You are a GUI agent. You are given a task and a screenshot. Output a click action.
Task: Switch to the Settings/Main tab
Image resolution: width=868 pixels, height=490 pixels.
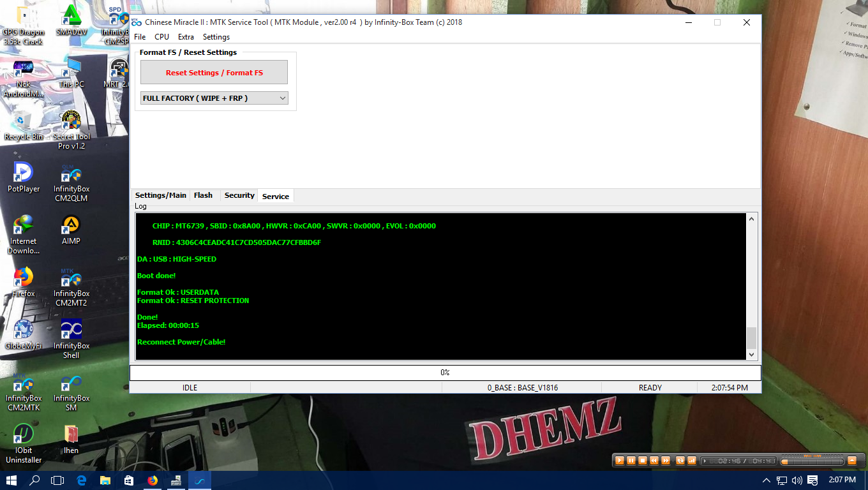161,195
